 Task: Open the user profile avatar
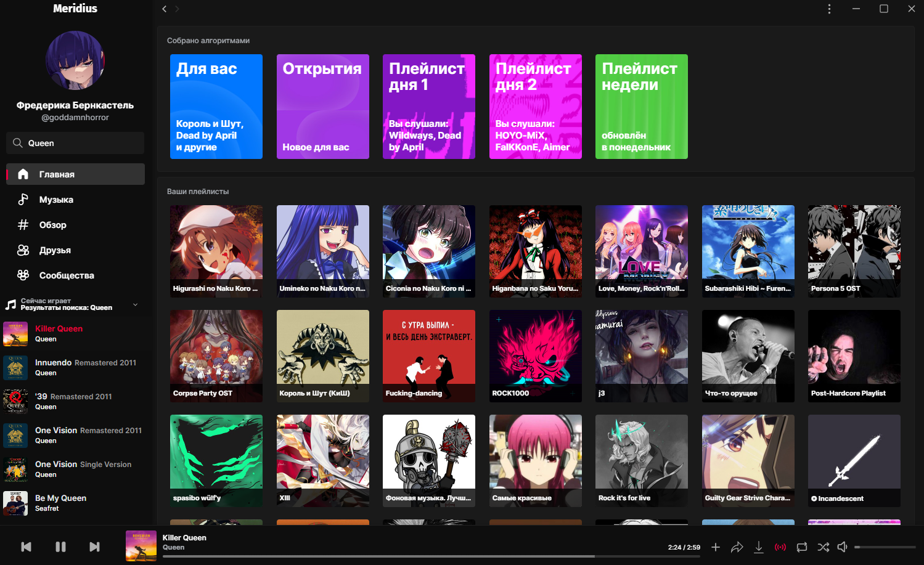point(75,61)
